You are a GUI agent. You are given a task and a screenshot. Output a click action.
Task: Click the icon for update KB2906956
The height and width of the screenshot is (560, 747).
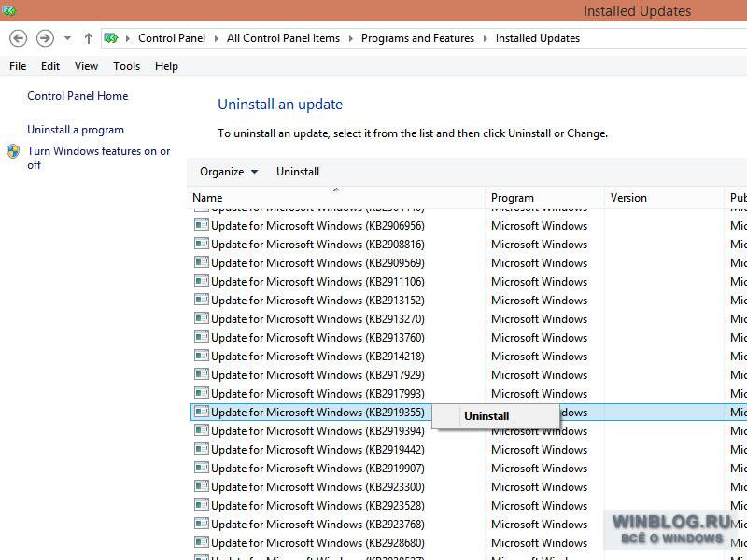(202, 225)
